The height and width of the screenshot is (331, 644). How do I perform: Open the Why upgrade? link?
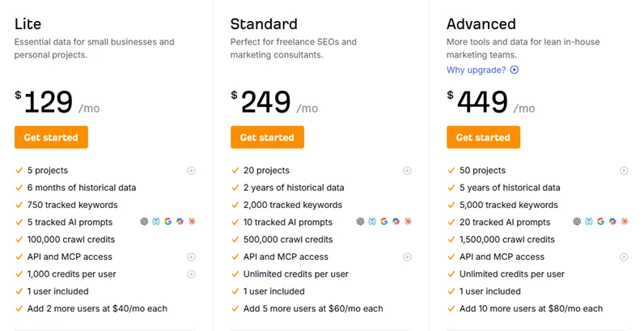tap(477, 70)
